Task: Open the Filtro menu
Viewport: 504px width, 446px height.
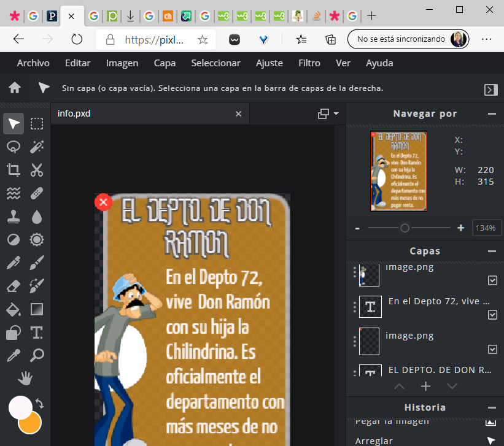Action: (x=309, y=63)
